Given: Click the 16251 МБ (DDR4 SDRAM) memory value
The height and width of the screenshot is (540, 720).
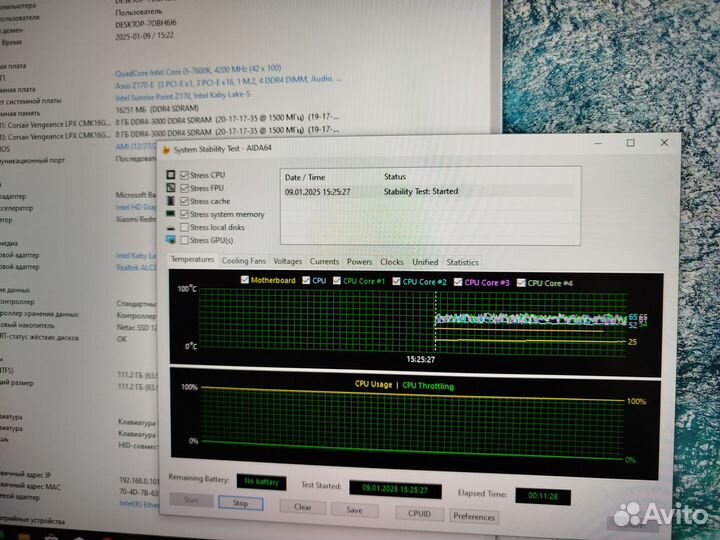Looking at the screenshot, I should 157,109.
